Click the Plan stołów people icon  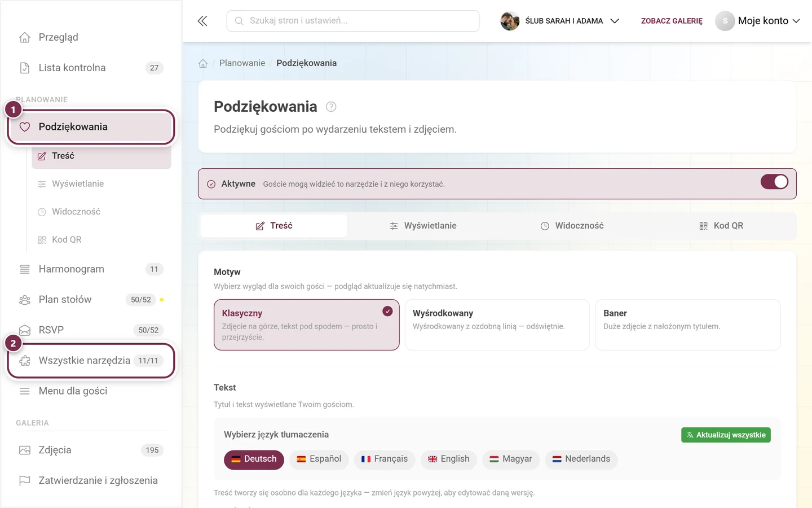[x=25, y=300]
